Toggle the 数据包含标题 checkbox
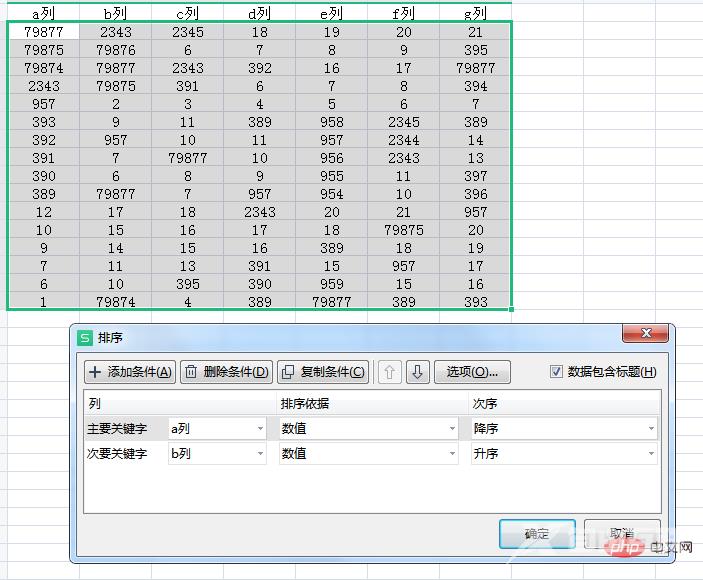The image size is (703, 580). (x=557, y=372)
